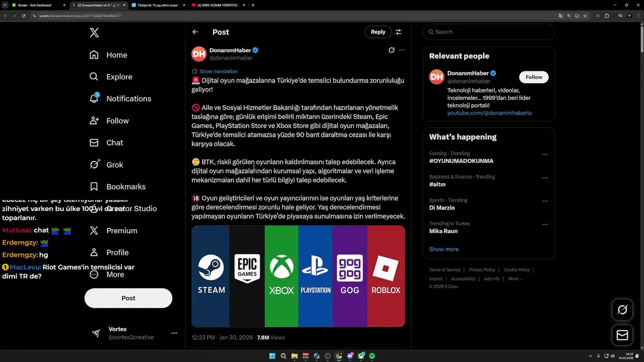Click the white Post button in the sidebar
The height and width of the screenshot is (362, 644).
(128, 298)
